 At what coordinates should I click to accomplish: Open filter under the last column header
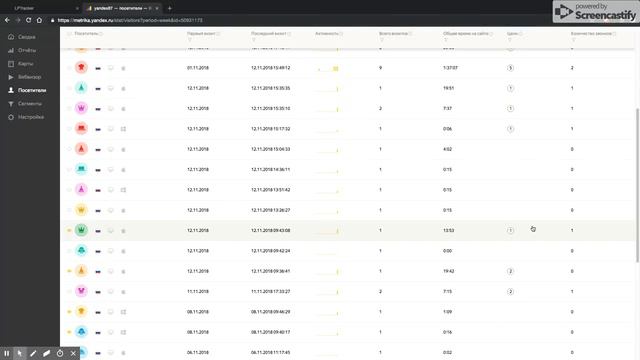pos(573,40)
